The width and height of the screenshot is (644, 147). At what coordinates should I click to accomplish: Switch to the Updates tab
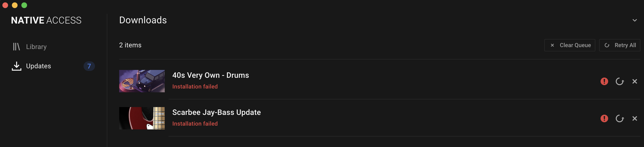click(x=38, y=66)
